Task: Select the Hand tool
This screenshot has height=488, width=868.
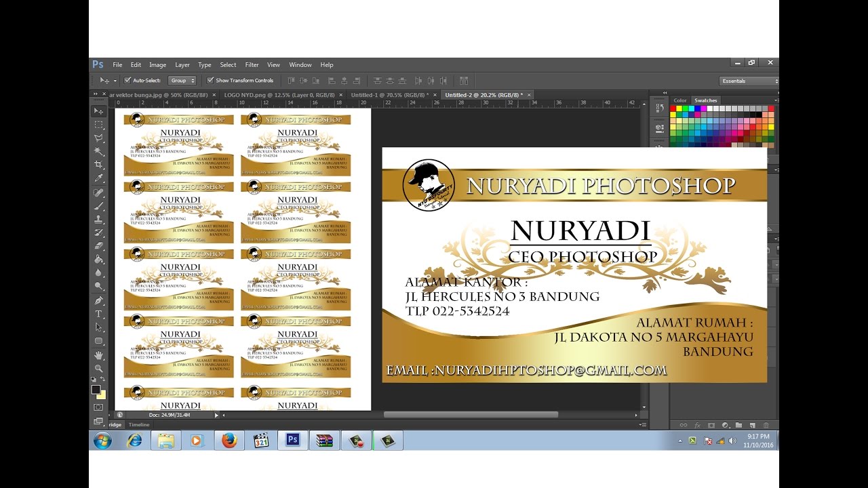Action: tap(99, 355)
